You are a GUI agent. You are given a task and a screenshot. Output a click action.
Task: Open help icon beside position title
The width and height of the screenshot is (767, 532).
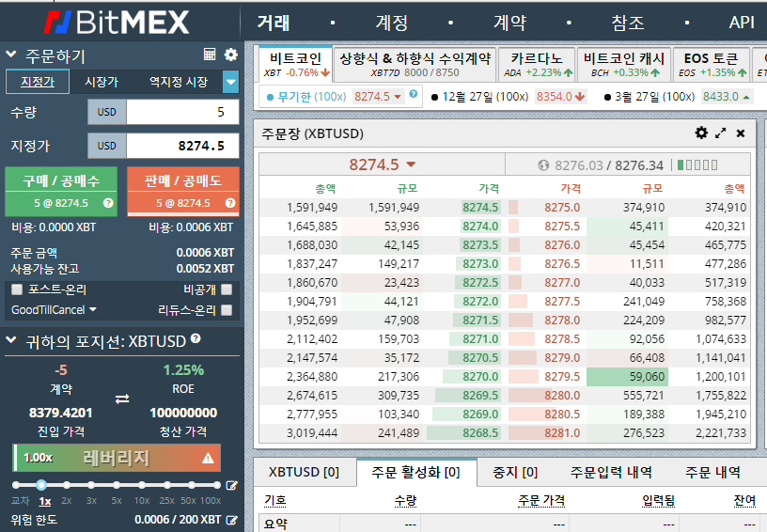point(196,338)
